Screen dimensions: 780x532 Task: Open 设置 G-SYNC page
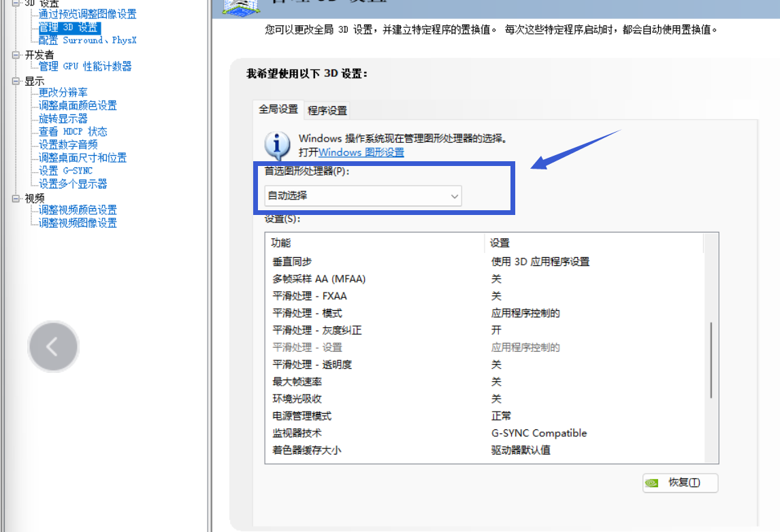65,171
